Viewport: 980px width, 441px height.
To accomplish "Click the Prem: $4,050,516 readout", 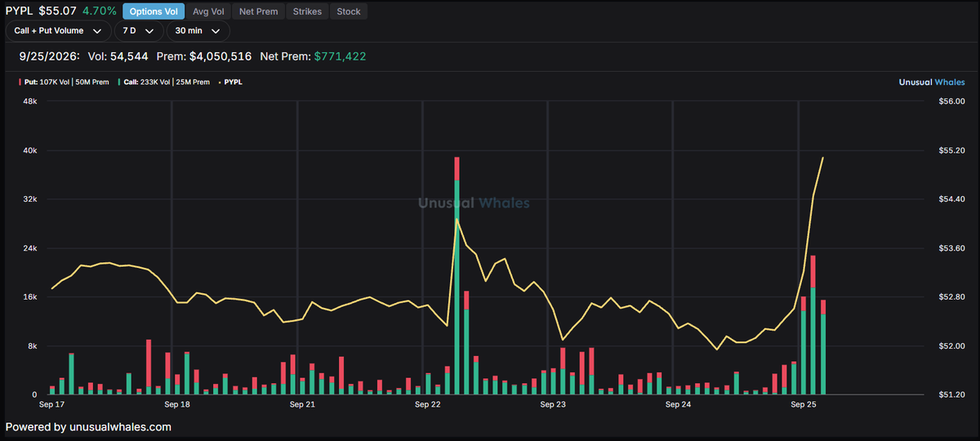I will pyautogui.click(x=204, y=56).
